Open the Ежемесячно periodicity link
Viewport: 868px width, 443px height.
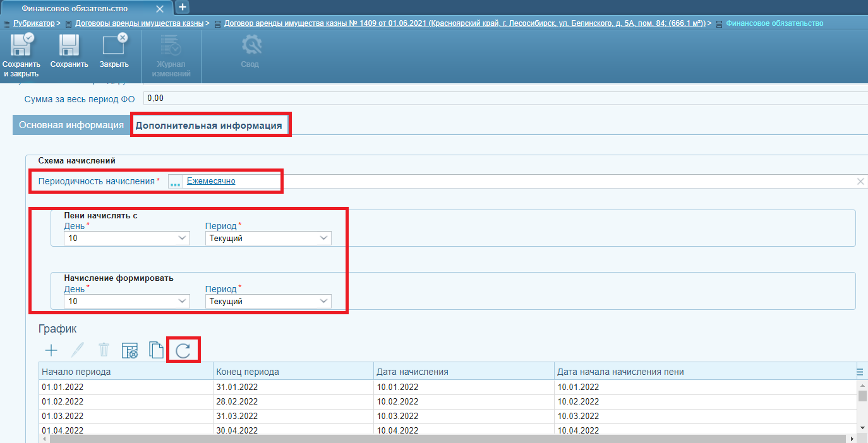[x=211, y=181]
